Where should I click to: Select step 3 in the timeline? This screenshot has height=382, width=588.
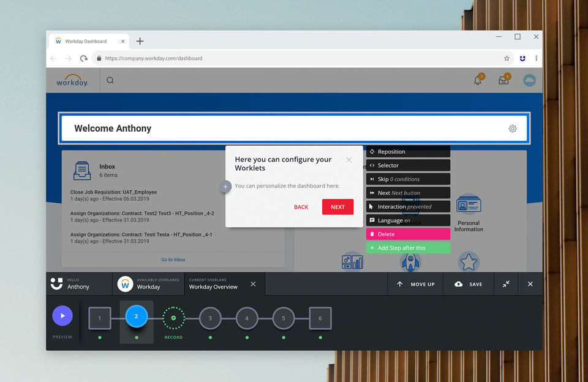pyautogui.click(x=210, y=318)
